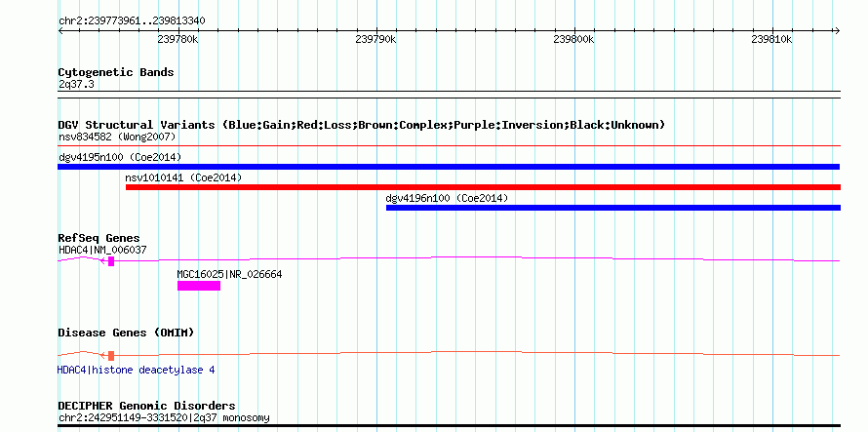Select the dgv4196n100 blue gain bar
The image size is (868, 432).
click(x=613, y=208)
